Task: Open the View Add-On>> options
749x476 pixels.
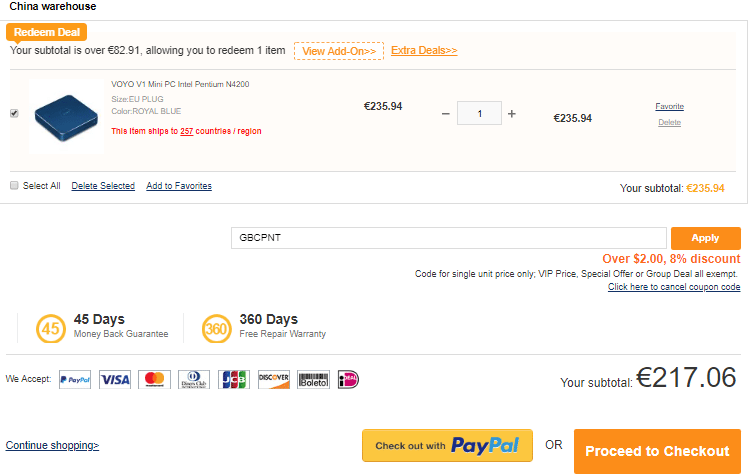Action: (x=339, y=51)
